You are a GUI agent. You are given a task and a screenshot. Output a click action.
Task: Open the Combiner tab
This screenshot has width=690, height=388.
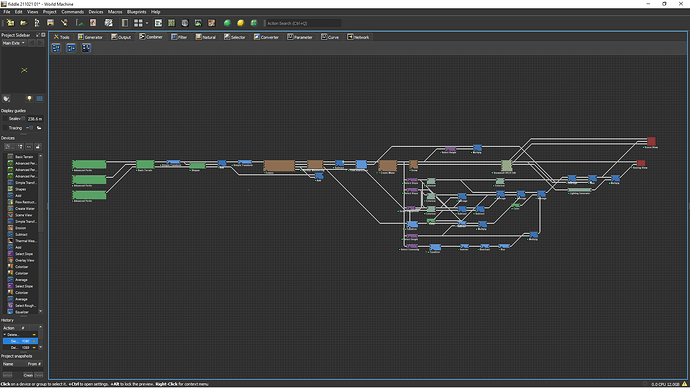click(151, 37)
